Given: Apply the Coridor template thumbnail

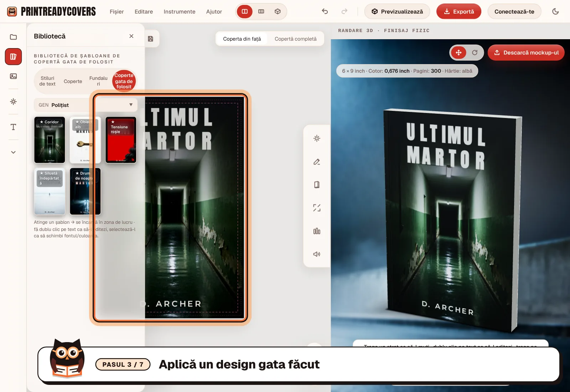Looking at the screenshot, I should (50, 140).
